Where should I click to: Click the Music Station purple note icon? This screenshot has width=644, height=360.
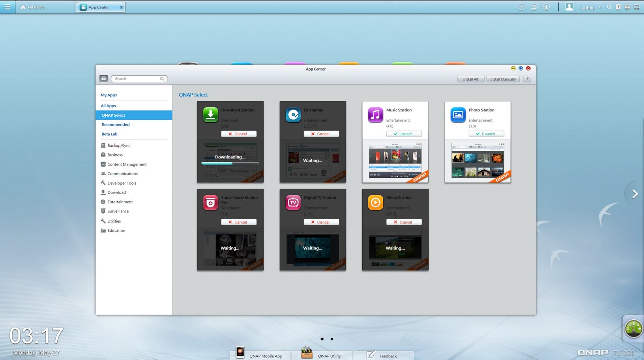tap(376, 115)
